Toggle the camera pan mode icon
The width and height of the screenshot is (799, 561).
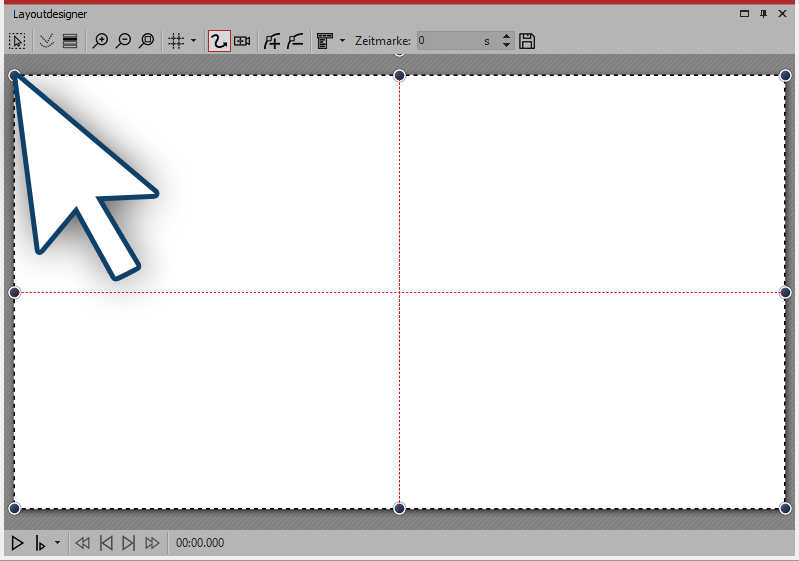[x=242, y=41]
